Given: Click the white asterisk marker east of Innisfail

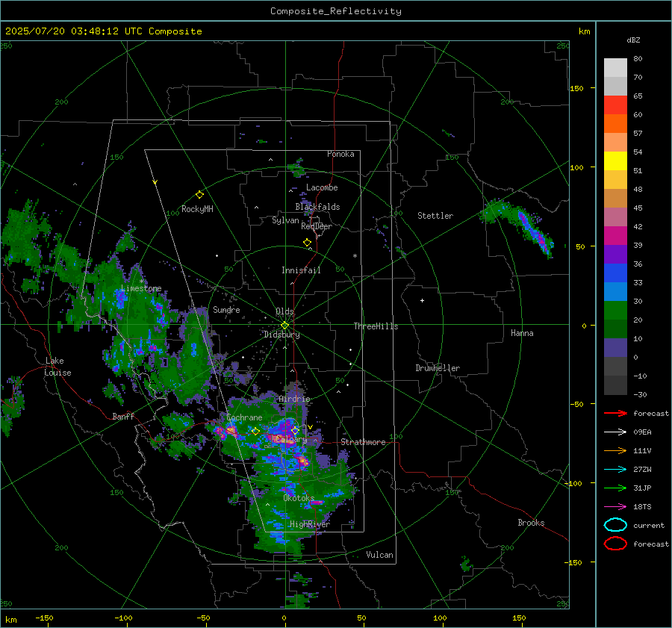Looking at the screenshot, I should 355,256.
